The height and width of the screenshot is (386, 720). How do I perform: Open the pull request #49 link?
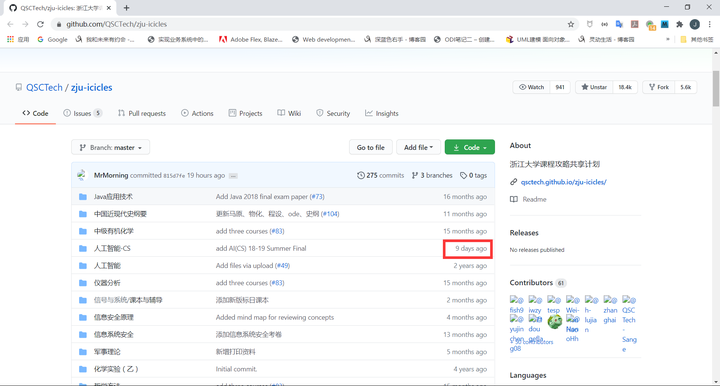tap(282, 266)
